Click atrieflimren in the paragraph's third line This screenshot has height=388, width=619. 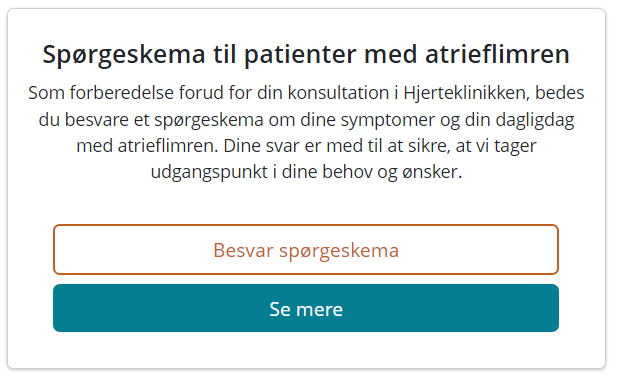tap(168, 146)
